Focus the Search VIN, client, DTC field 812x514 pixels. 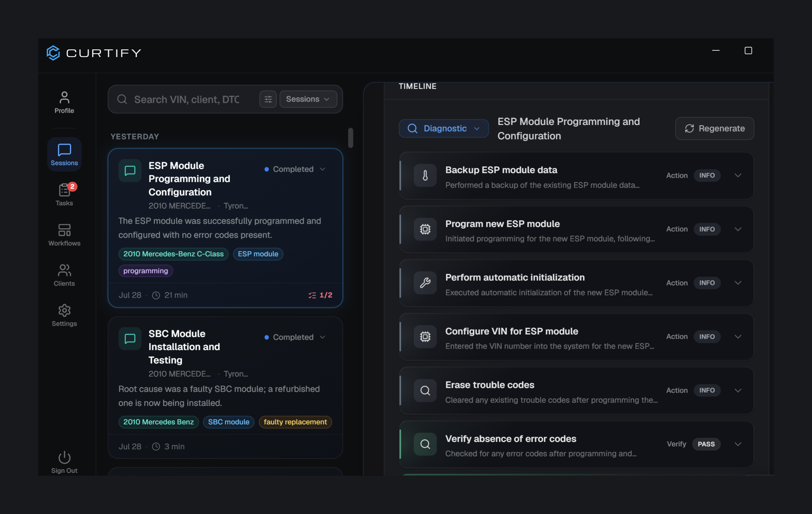coord(186,99)
